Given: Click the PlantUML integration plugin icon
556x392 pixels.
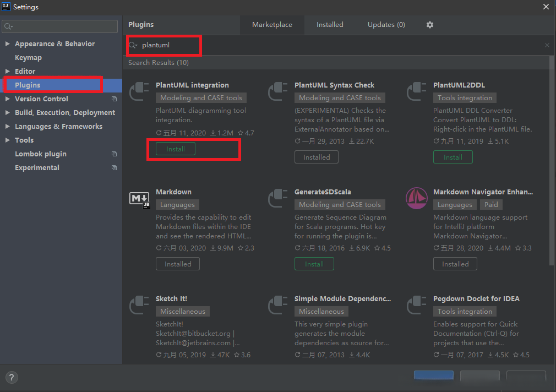Looking at the screenshot, I should [139, 91].
